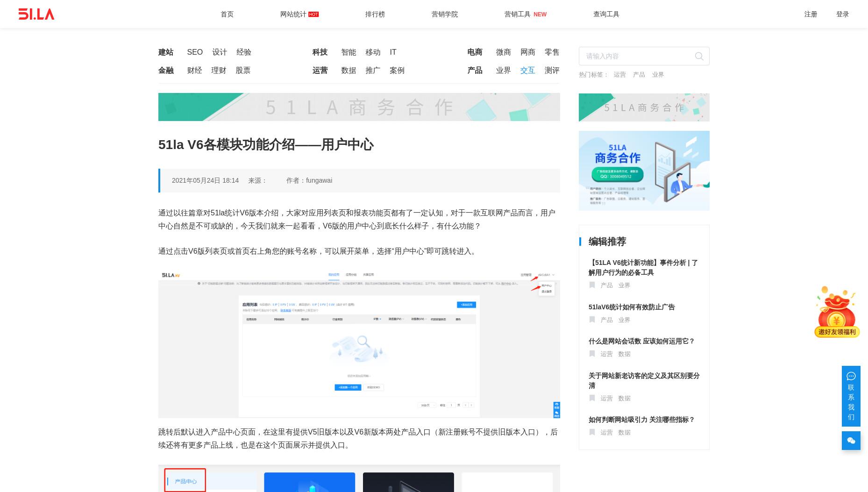Image resolution: width=868 pixels, height=492 pixels.
Task: Select the 理财 category
Action: point(219,71)
